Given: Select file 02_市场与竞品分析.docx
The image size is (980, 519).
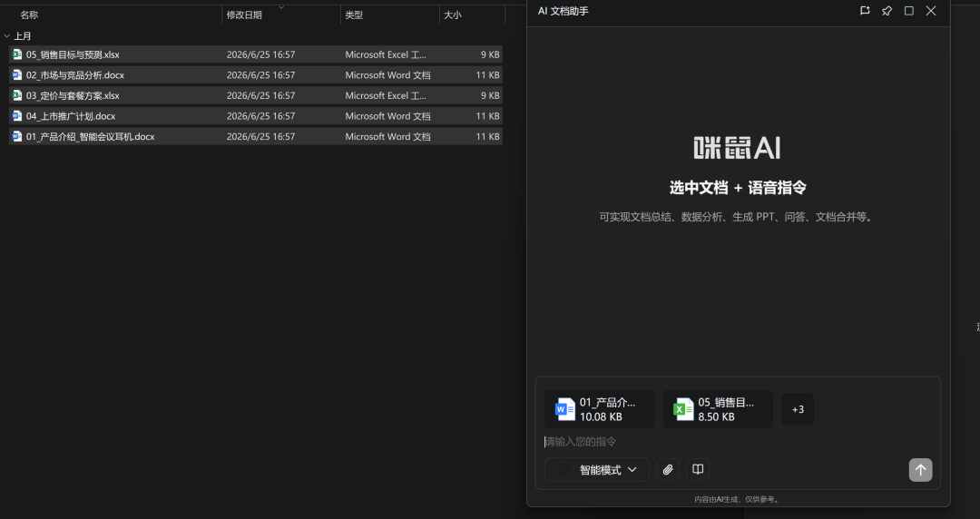Looking at the screenshot, I should tap(256, 75).
